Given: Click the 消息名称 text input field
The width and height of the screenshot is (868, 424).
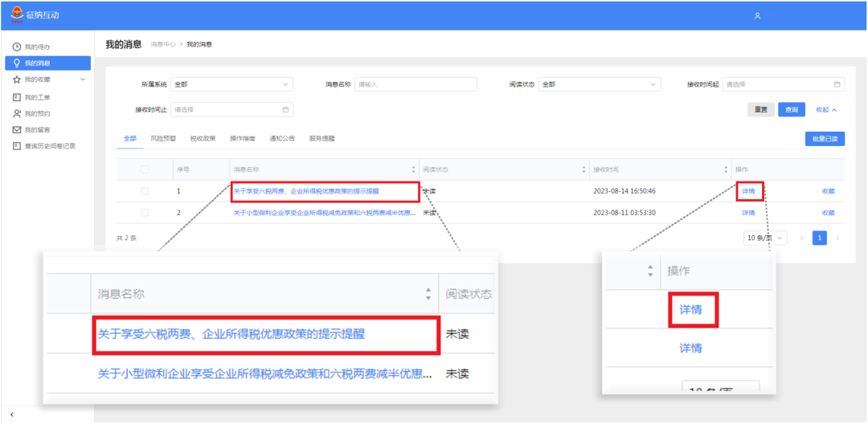Looking at the screenshot, I should 416,84.
